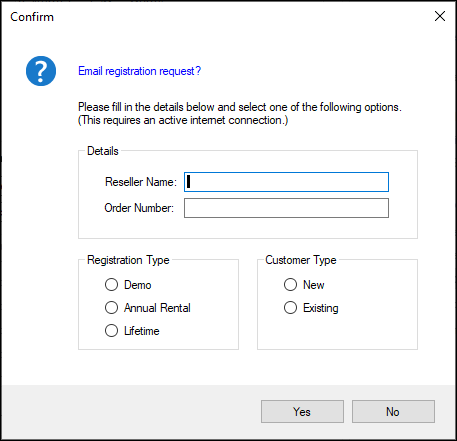Mark customer type as New
Screen dimensions: 457x441
click(x=290, y=285)
